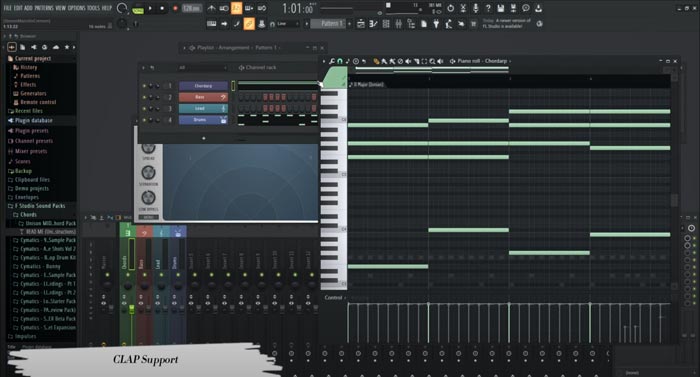
Task: Select browser favorites star tab icon
Action: pos(67,47)
